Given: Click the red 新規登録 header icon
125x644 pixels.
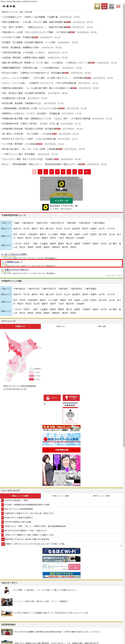Looking at the screenshot, I should (x=104, y=6).
